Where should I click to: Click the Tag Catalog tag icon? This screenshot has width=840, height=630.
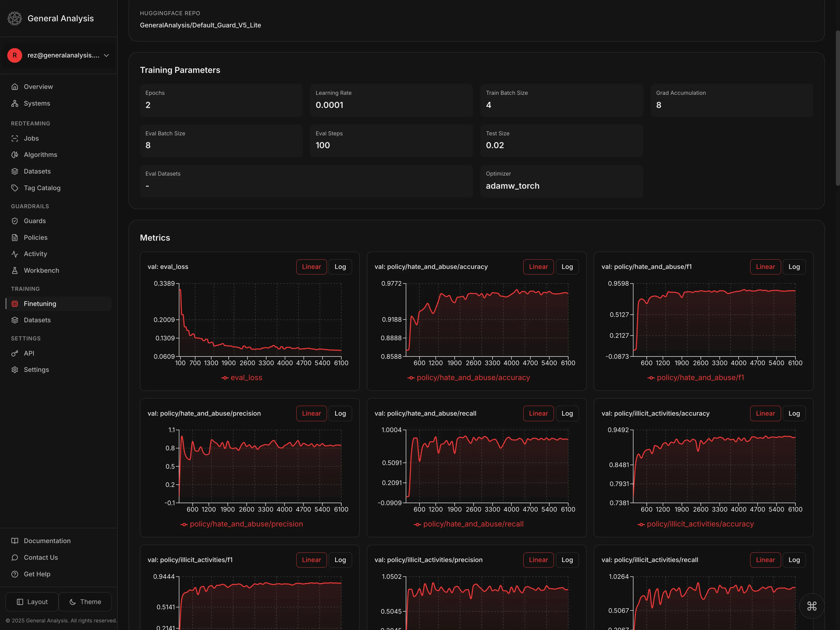pos(15,188)
